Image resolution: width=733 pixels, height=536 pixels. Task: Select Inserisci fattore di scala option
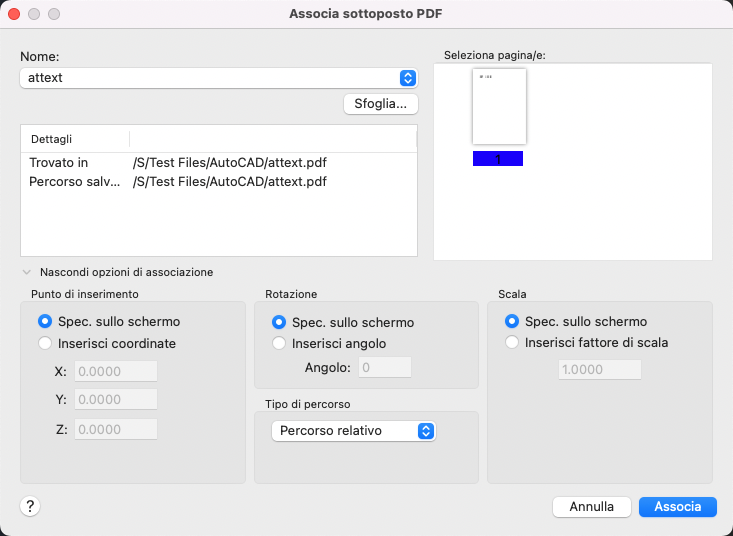513,342
